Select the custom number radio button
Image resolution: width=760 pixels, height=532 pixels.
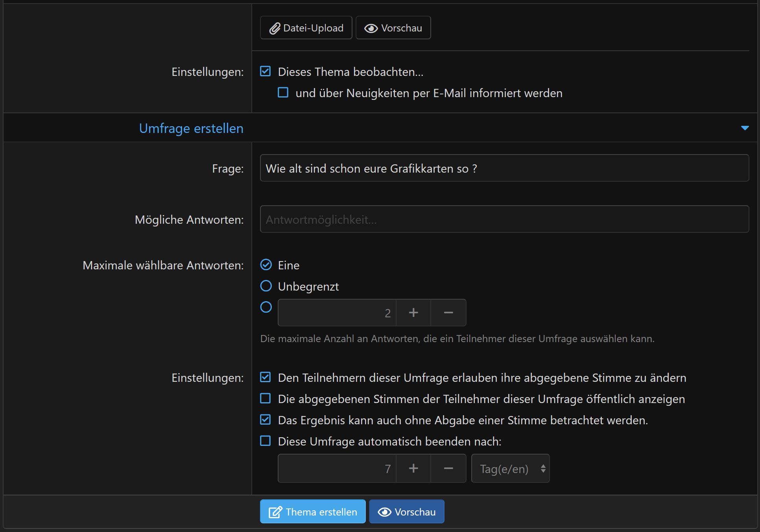point(266,307)
